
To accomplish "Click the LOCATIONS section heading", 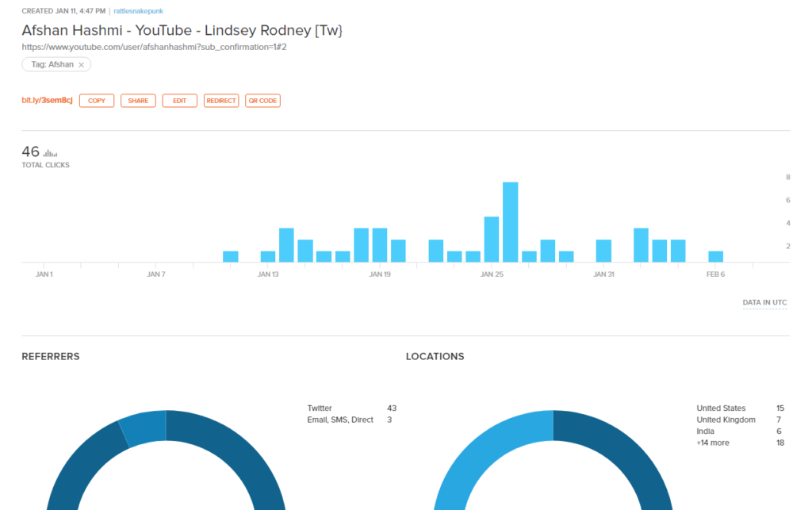I will (435, 356).
